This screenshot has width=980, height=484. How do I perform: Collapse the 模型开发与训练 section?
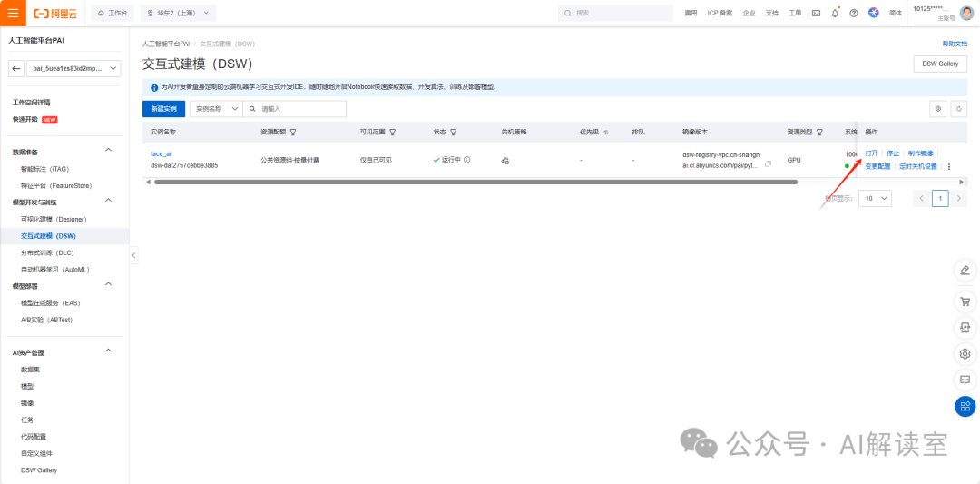108,200
